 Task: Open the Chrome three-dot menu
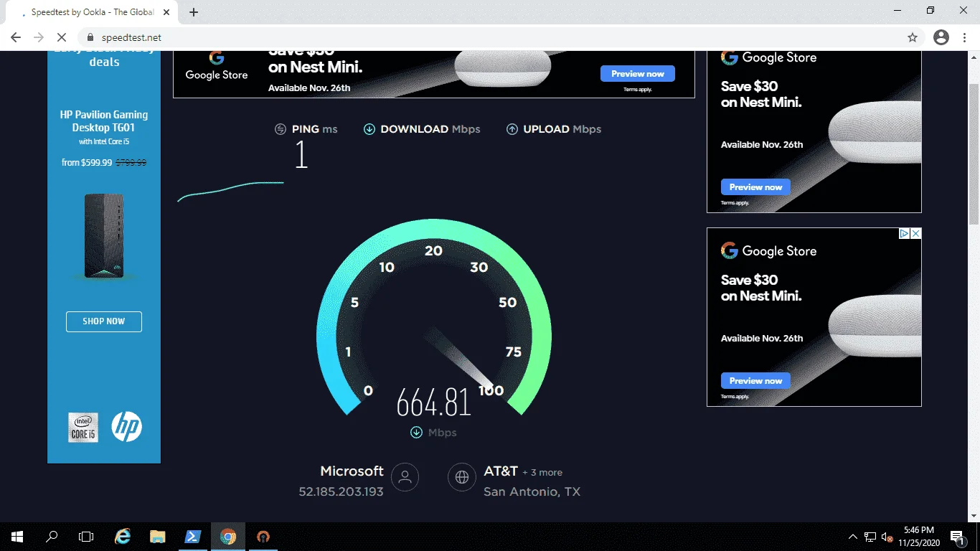click(966, 37)
